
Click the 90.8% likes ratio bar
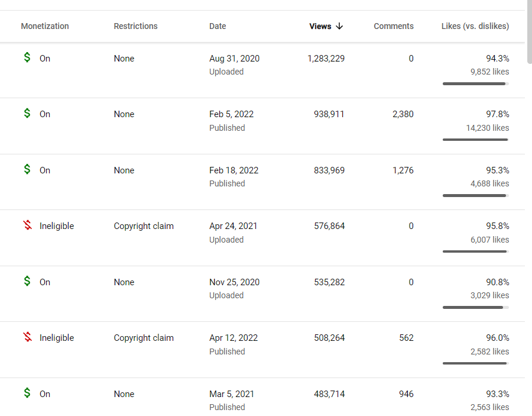476,307
